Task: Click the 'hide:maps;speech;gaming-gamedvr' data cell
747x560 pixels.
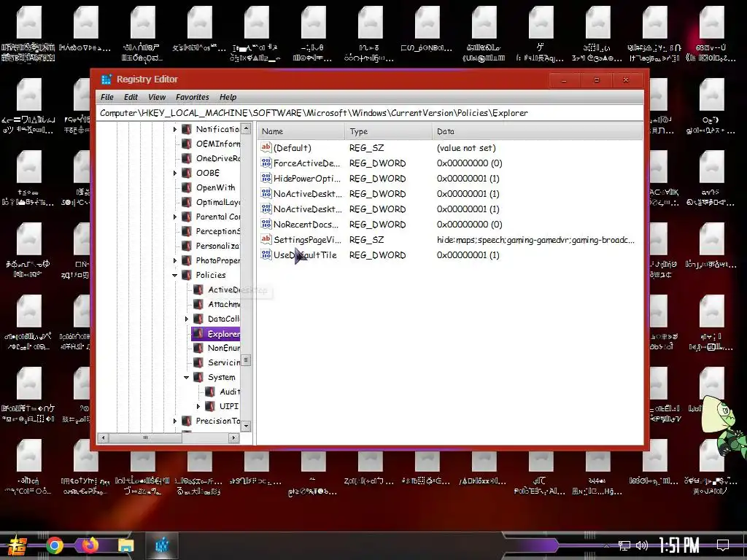Action: (535, 239)
